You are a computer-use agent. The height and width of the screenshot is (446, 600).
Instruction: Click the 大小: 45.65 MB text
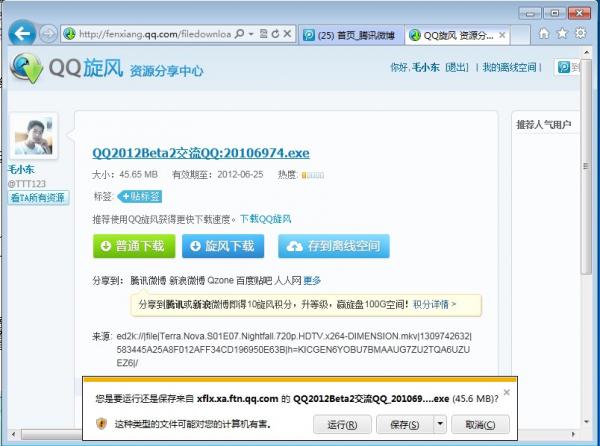click(x=125, y=175)
